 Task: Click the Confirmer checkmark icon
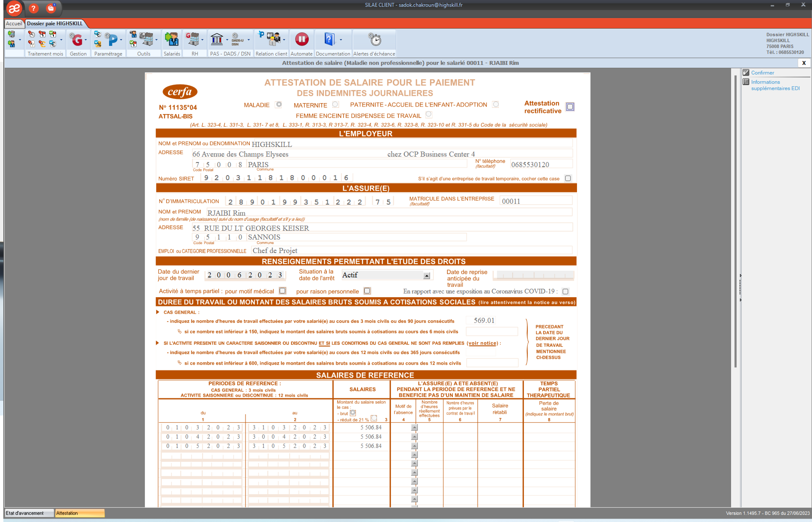745,73
